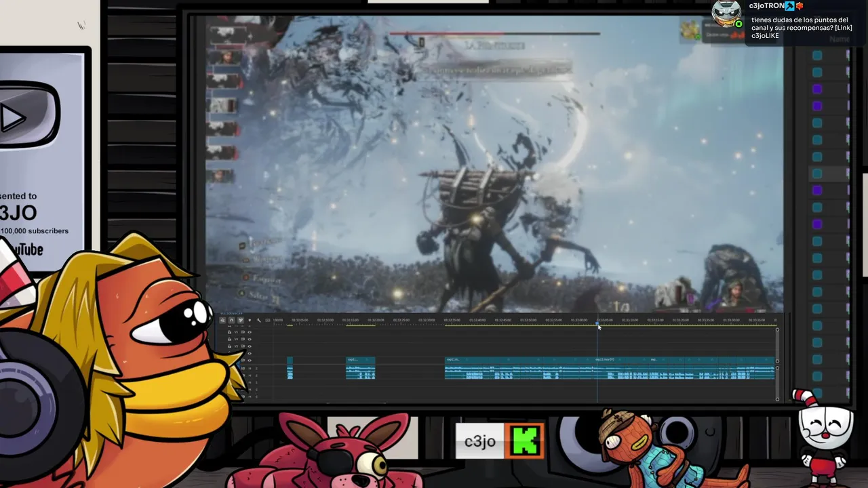Click the moderator hammer badge beside c3joTRON
Screen dimensions: 868x488
pos(789,5)
